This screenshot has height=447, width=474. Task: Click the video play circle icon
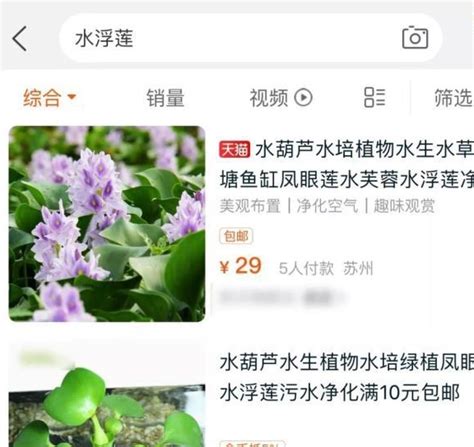(303, 98)
